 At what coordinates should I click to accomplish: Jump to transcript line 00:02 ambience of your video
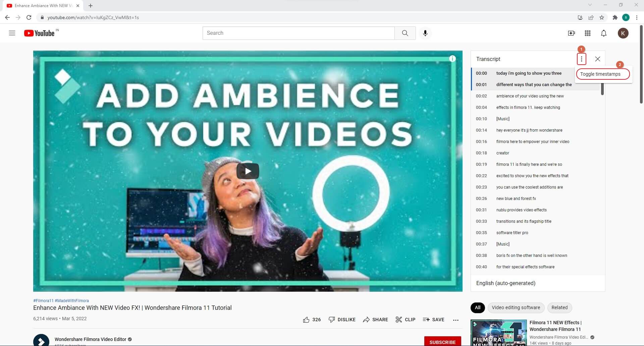pos(535,96)
